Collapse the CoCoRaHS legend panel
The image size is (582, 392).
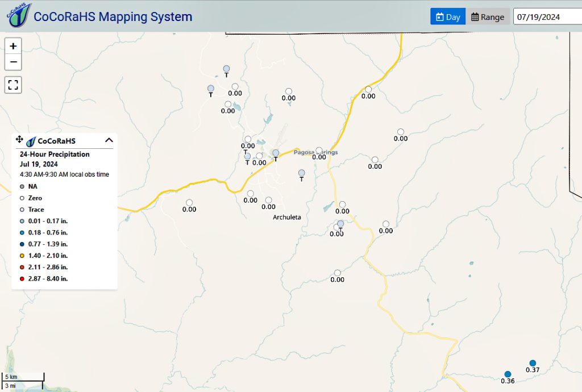(109, 140)
